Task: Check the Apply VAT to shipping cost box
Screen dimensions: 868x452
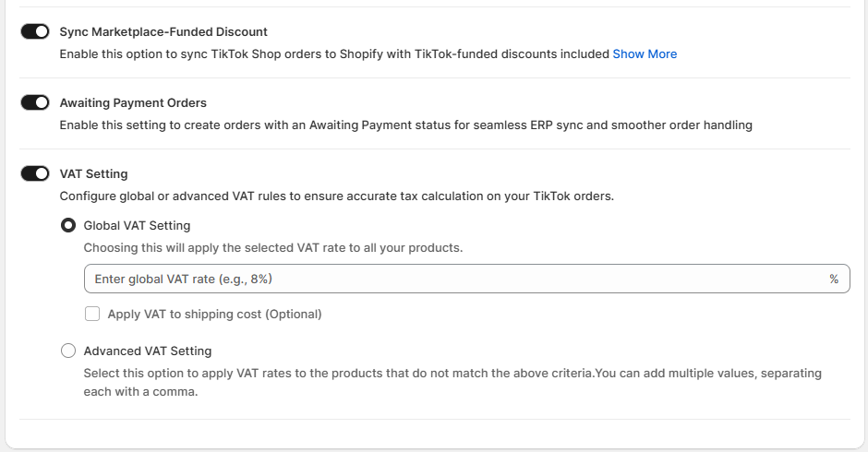Action: point(92,314)
